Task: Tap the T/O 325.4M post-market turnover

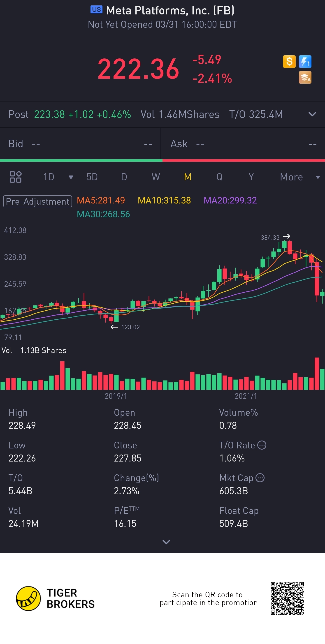Action: pos(256,115)
